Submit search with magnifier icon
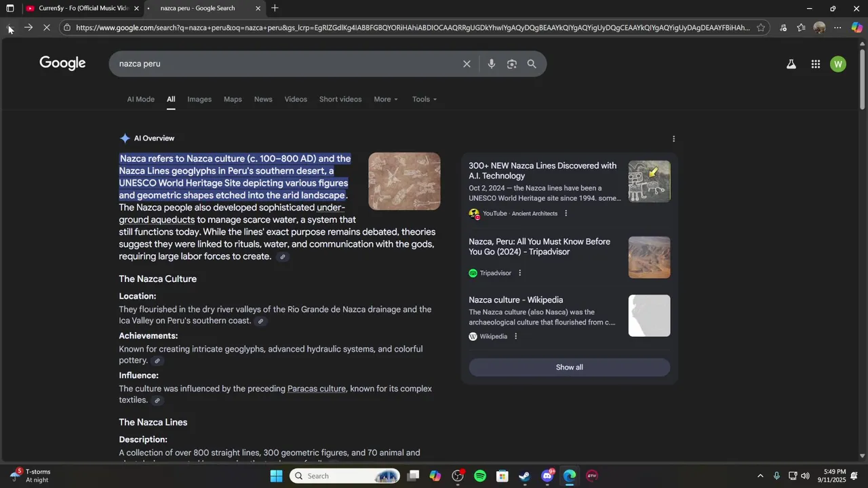 [x=532, y=64]
